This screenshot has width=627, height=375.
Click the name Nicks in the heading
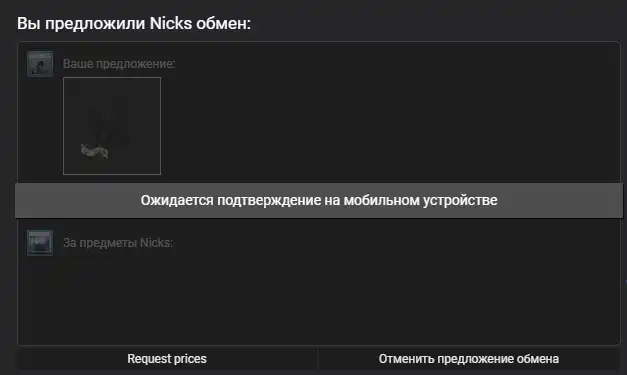[171, 23]
